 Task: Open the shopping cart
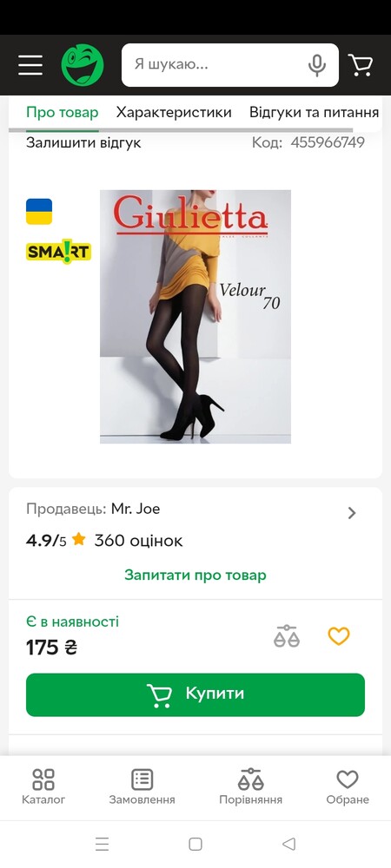pos(361,65)
